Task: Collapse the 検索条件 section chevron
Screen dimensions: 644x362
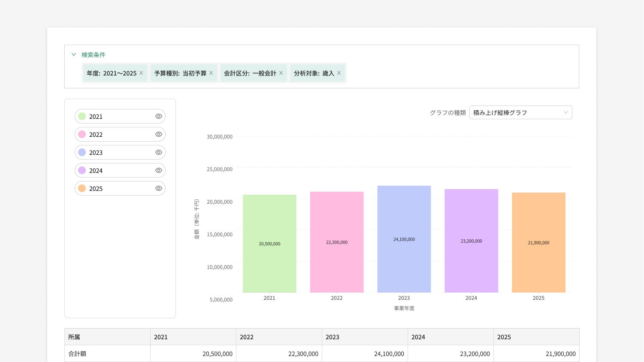Action: (x=74, y=54)
